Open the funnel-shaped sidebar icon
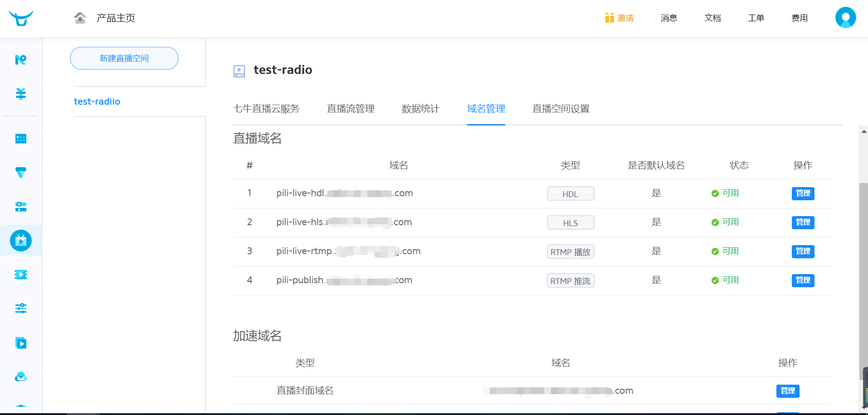Screen dimensions: 868x415 21,173
